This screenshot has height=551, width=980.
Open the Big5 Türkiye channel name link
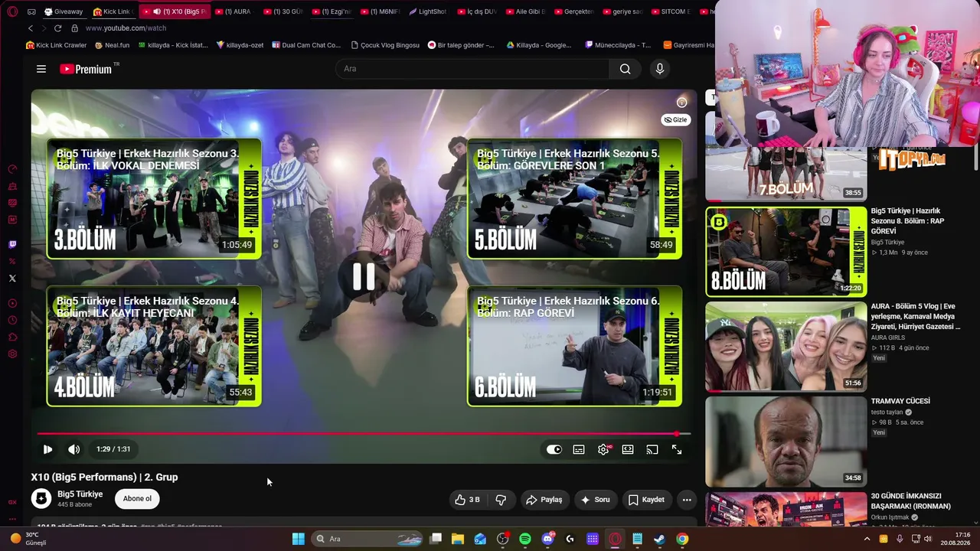(x=80, y=494)
